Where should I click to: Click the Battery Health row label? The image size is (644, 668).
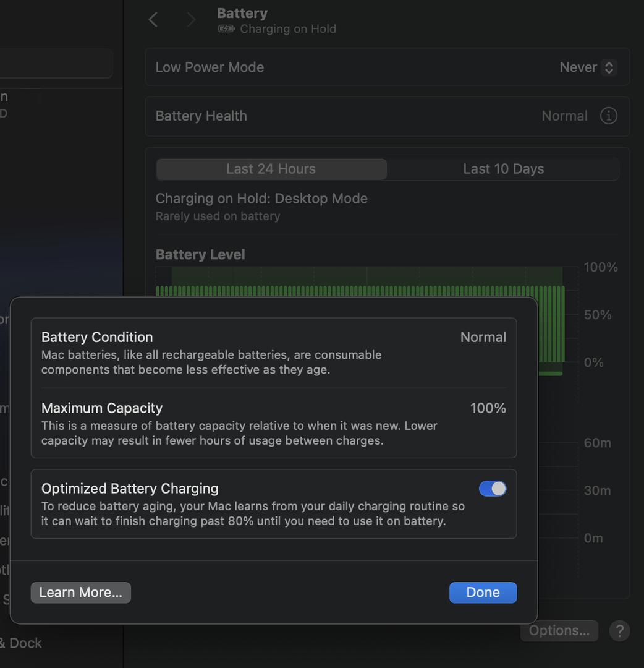point(201,116)
